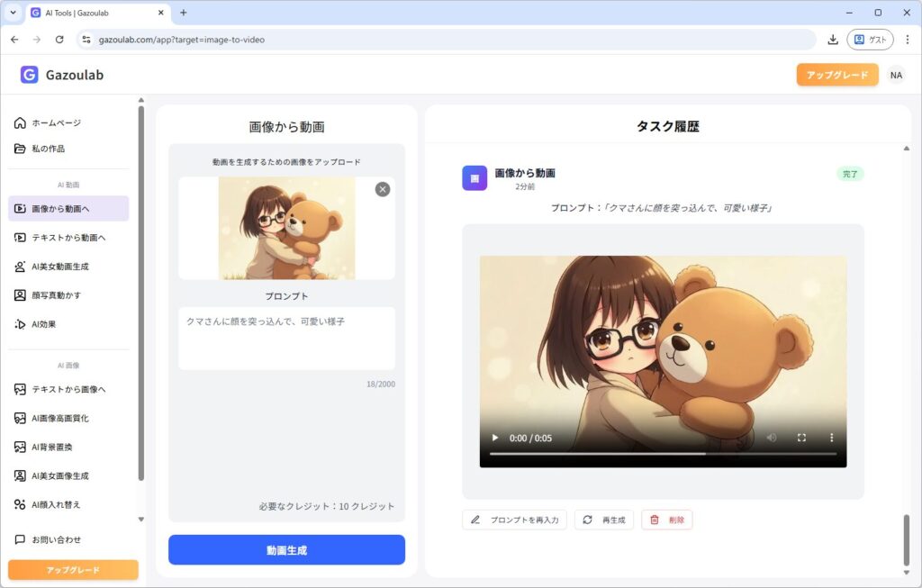Select テキストから動画へ in the sidebar
Image resolution: width=922 pixels, height=588 pixels.
coord(68,238)
